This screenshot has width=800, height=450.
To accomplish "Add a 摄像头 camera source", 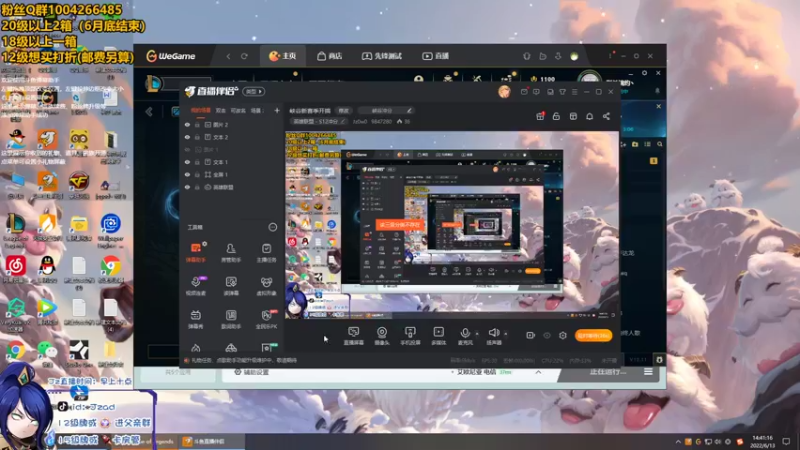I will (x=382, y=336).
